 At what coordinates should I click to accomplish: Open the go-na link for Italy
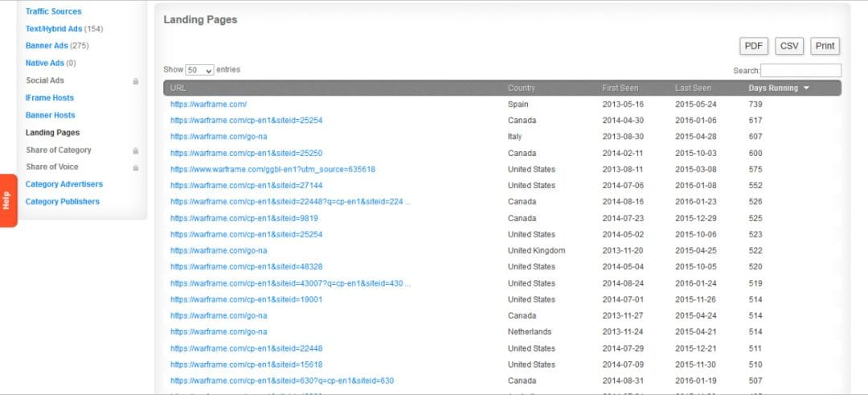[219, 136]
